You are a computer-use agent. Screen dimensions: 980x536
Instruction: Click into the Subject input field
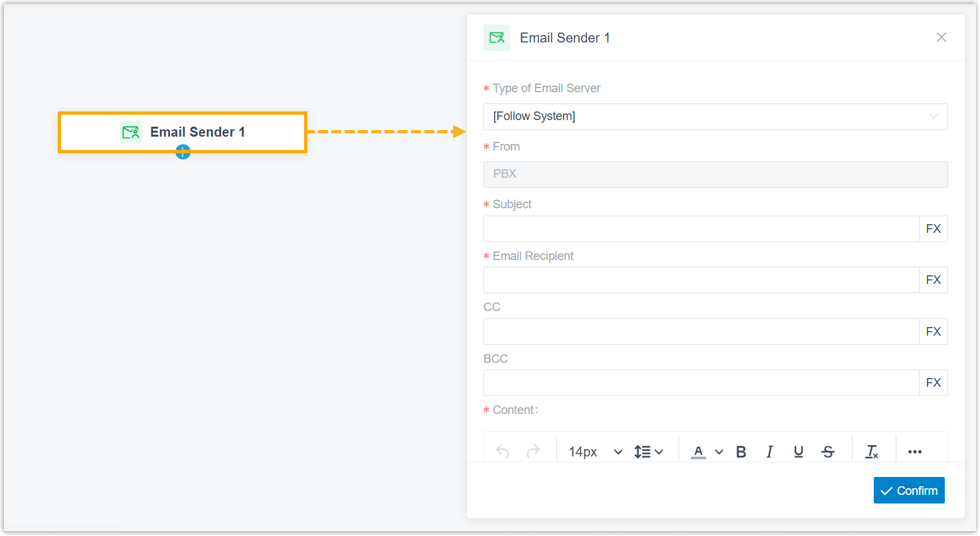(x=700, y=229)
